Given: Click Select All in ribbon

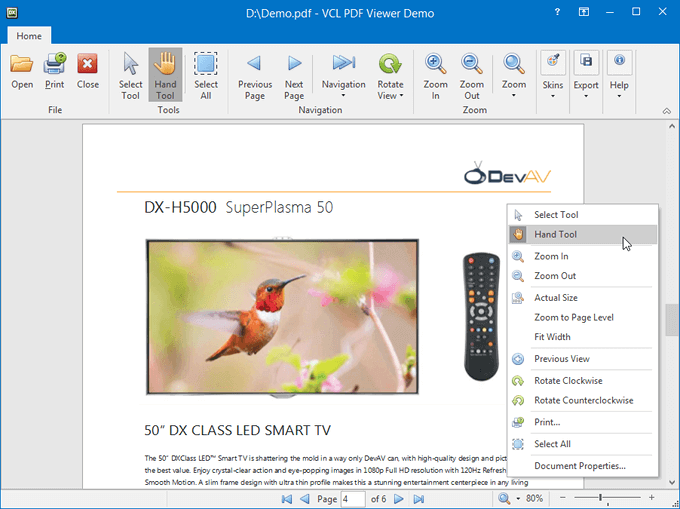Looking at the screenshot, I should point(206,76).
